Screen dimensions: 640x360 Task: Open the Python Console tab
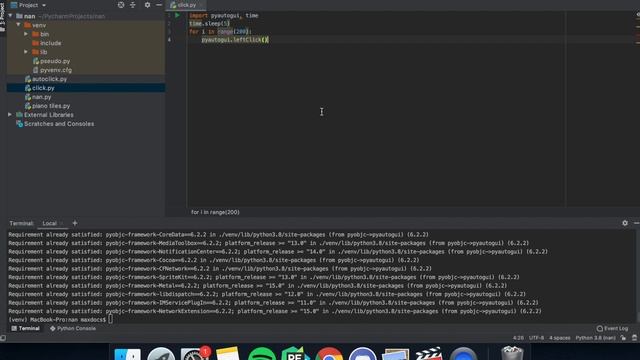[73, 329]
